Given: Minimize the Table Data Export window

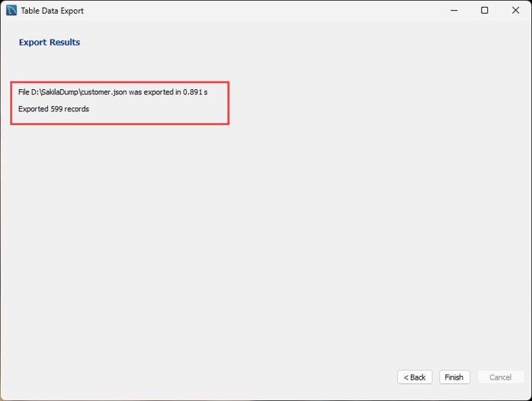Looking at the screenshot, I should [453, 11].
